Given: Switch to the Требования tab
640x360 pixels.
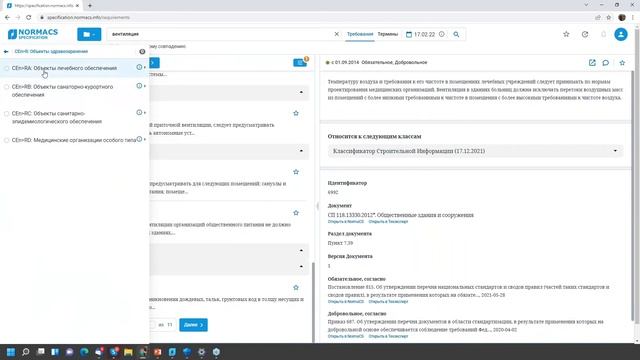Looking at the screenshot, I should (x=360, y=34).
